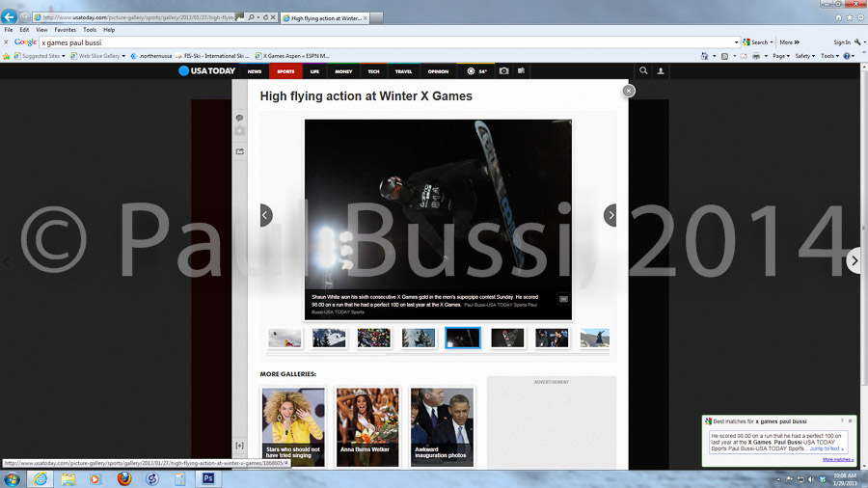Viewport: 868px width, 488px height.
Task: Select NEWS section in nav
Action: (254, 71)
